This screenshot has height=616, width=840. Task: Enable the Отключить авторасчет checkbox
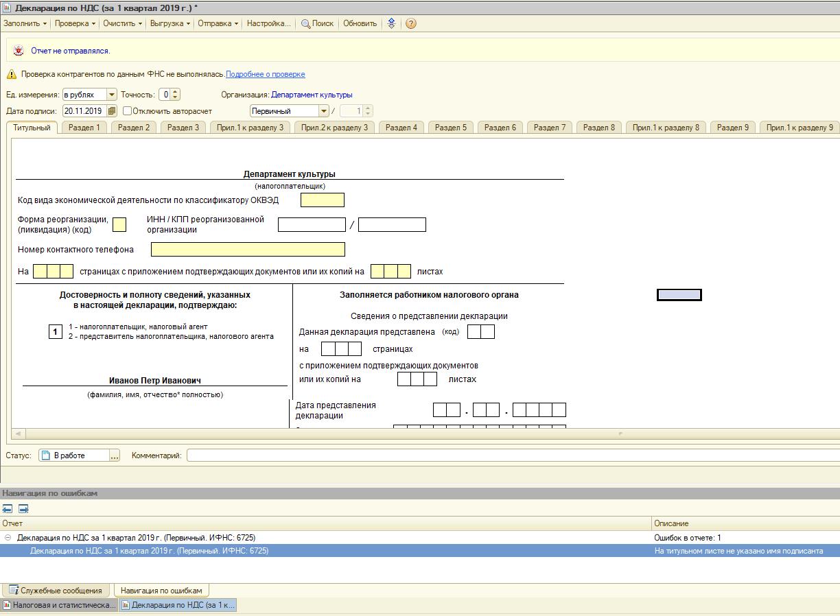(127, 111)
